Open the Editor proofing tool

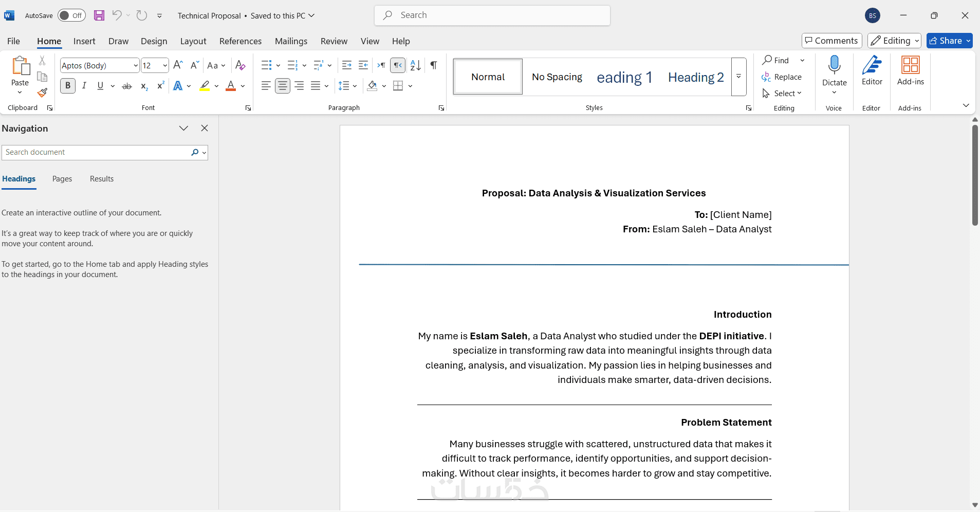click(x=872, y=70)
